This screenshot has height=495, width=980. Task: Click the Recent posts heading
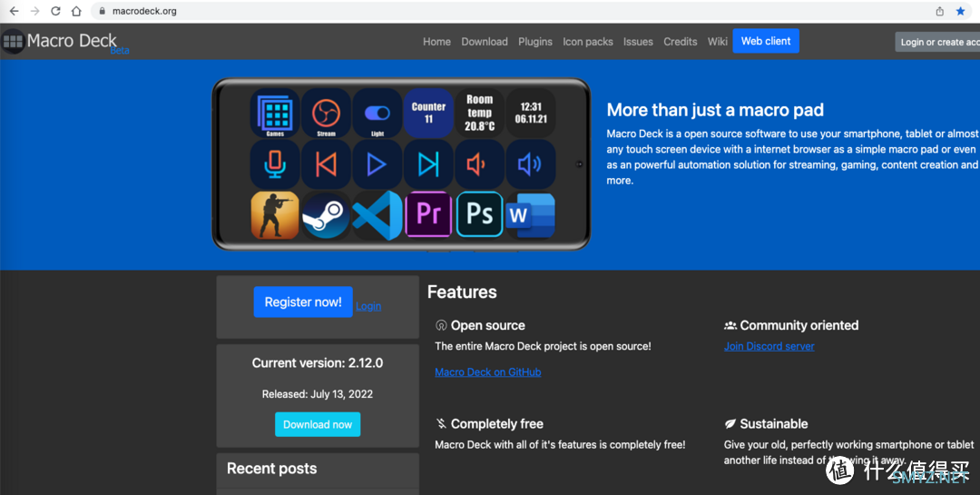[272, 468]
